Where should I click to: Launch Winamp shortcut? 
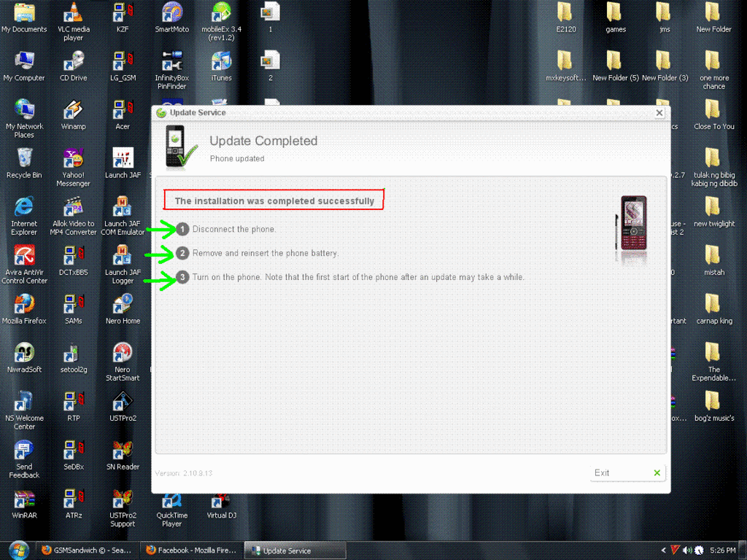pos(74,115)
